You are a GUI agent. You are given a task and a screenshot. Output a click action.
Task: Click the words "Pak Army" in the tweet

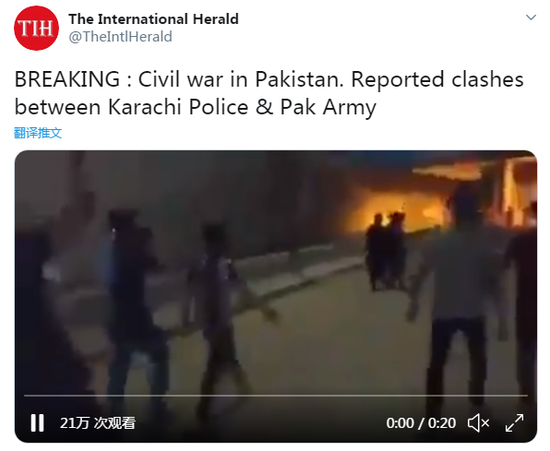click(x=328, y=107)
